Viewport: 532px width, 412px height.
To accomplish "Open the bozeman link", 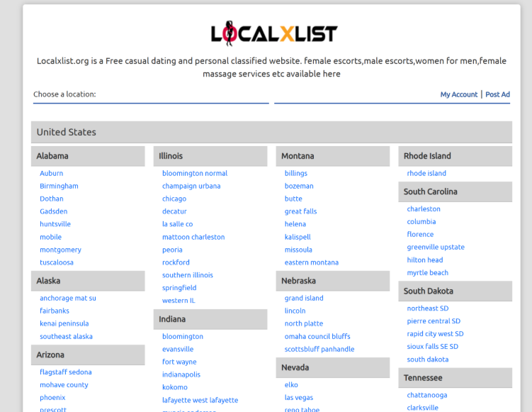I will (x=299, y=186).
